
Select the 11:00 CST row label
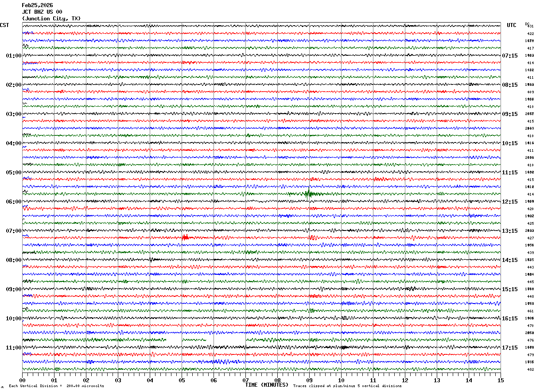coord(13,348)
